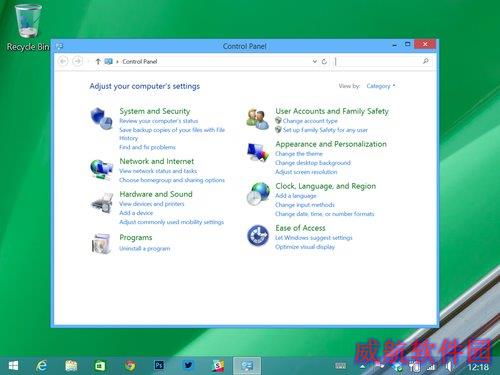Click Uninstall a program
This screenshot has width=500, height=375.
(145, 248)
